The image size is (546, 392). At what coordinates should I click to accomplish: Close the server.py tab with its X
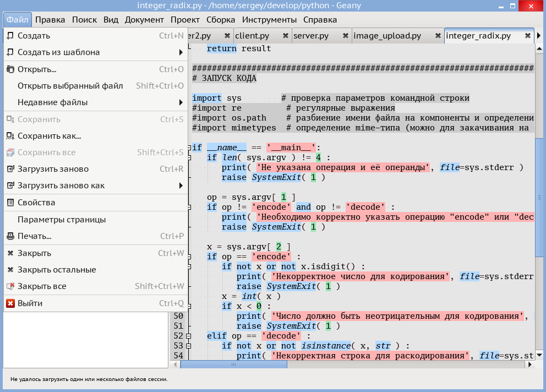click(345, 36)
